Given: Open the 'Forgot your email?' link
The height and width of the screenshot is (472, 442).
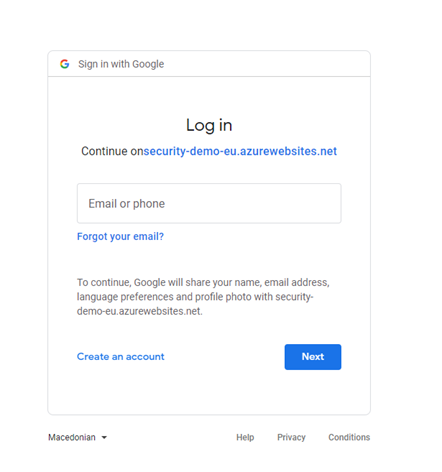Looking at the screenshot, I should pos(120,236).
